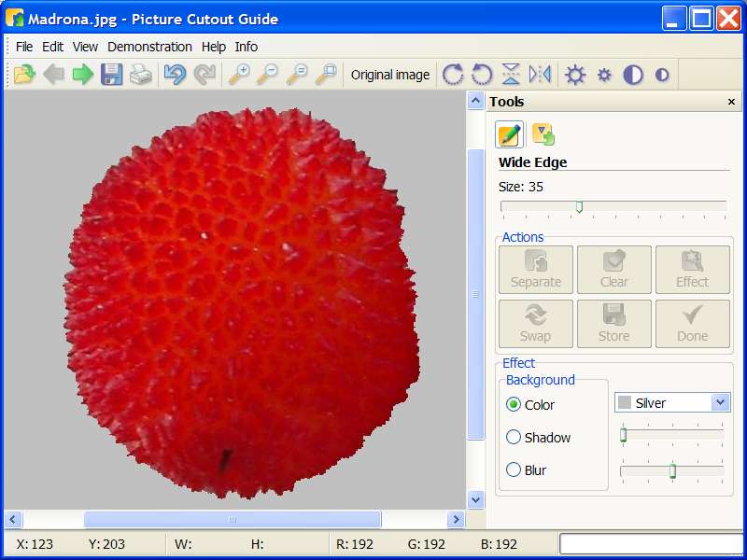Image resolution: width=747 pixels, height=560 pixels.
Task: Mirror the image horizontally
Action: click(x=541, y=75)
